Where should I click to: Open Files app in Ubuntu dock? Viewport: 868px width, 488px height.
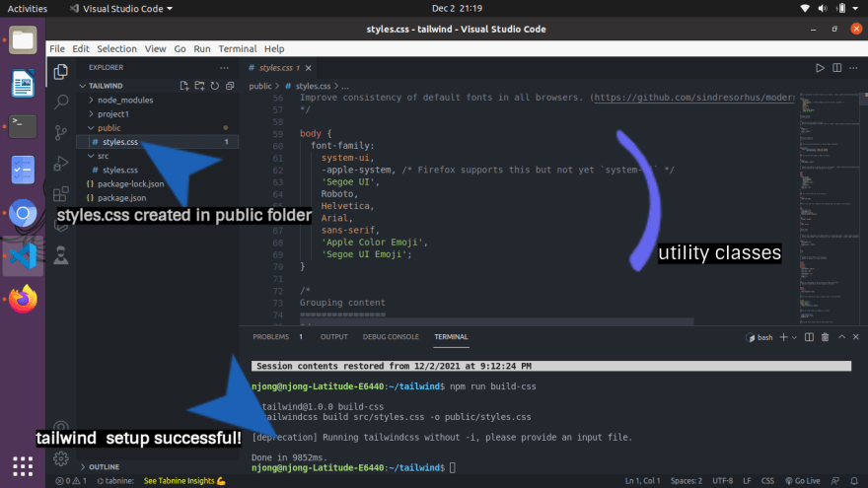click(23, 40)
